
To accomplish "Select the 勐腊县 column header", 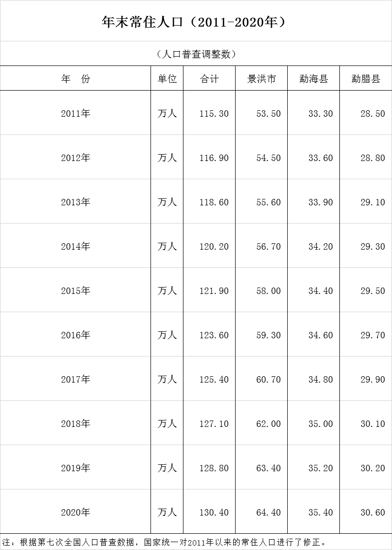I will pos(366,79).
